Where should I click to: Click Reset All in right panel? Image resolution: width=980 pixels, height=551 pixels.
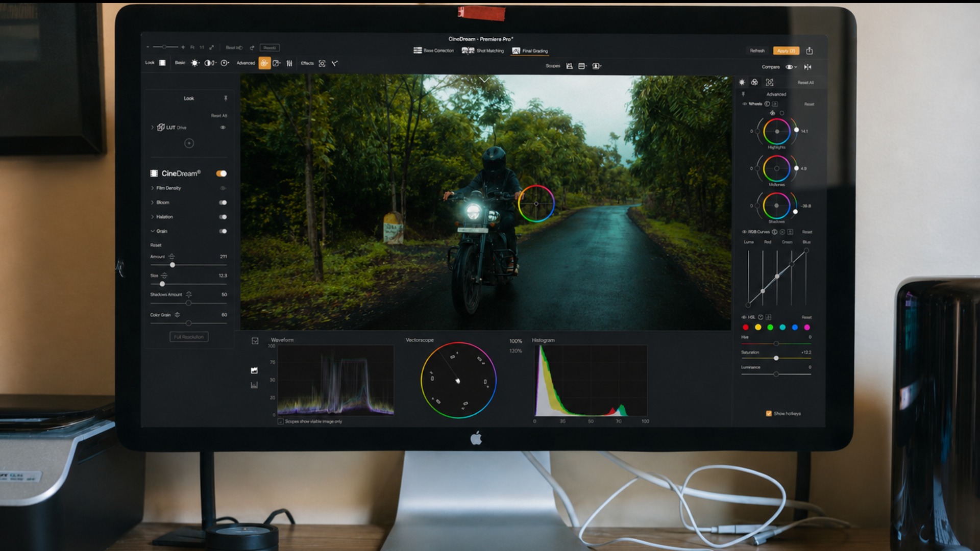[805, 83]
